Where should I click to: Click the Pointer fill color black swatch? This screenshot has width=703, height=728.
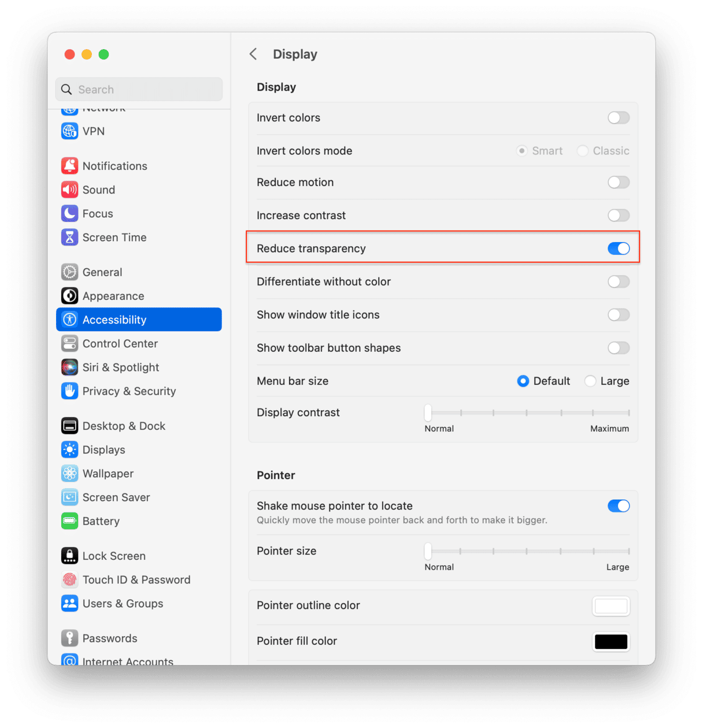[611, 642]
